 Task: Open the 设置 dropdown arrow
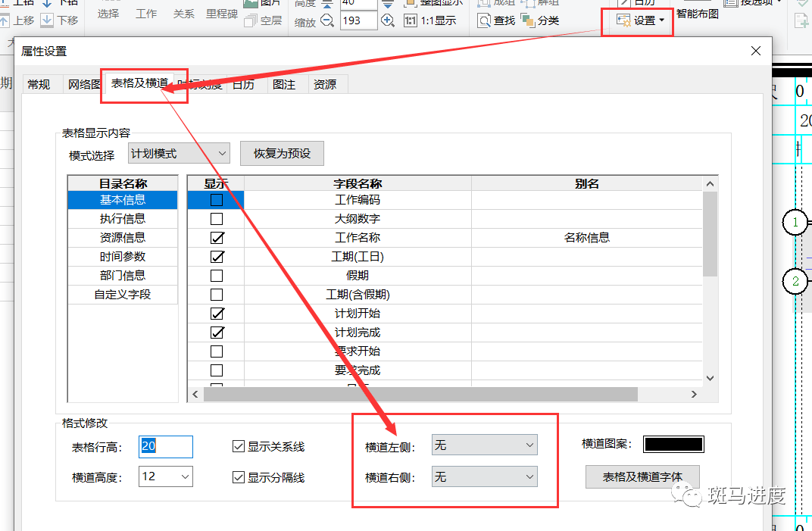click(662, 20)
